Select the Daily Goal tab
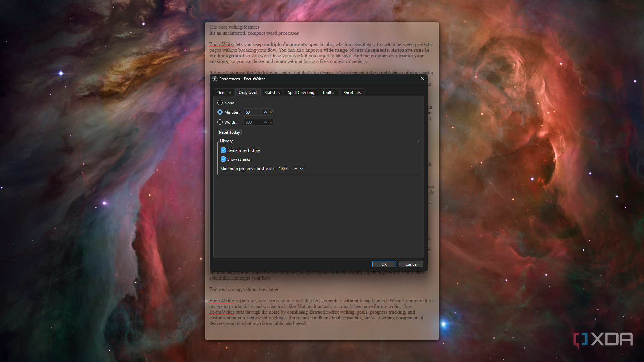Viewport: 644px width, 362px height. (248, 92)
